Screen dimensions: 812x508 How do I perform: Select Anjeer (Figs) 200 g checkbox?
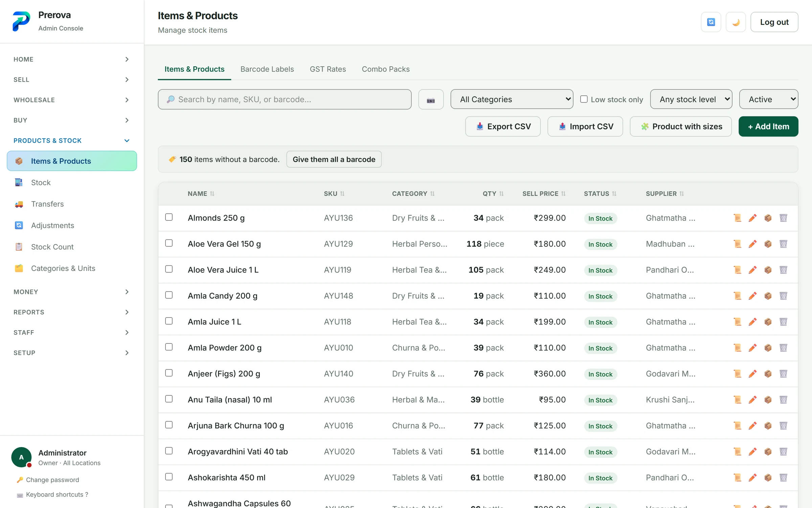pyautogui.click(x=169, y=373)
